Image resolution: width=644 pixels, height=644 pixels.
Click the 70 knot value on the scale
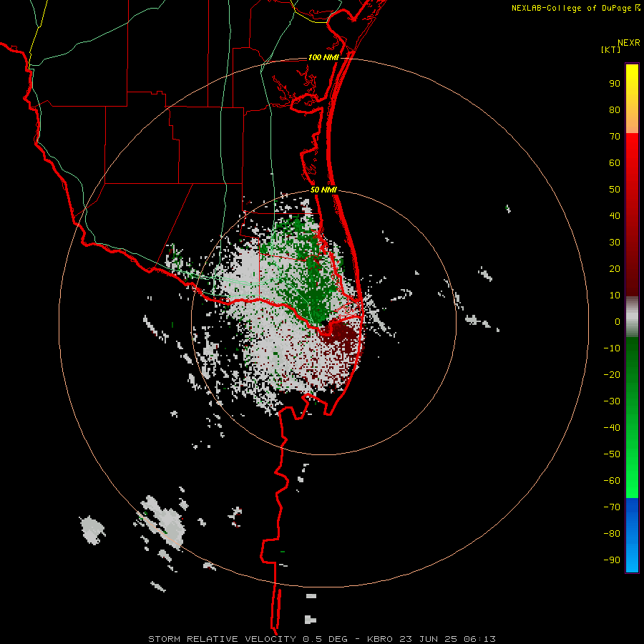point(615,137)
